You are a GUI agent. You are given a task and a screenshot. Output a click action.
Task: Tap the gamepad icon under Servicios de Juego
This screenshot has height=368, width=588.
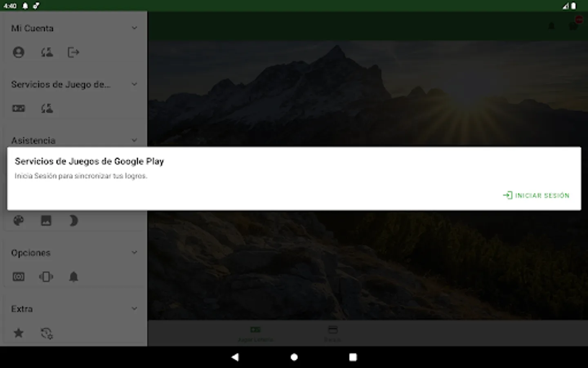coord(18,108)
